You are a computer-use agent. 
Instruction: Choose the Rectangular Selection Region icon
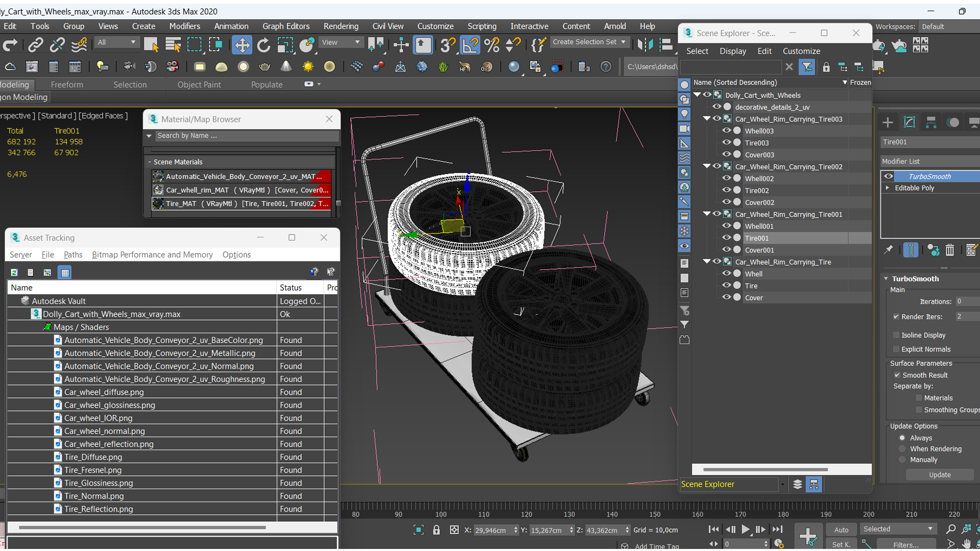[194, 45]
